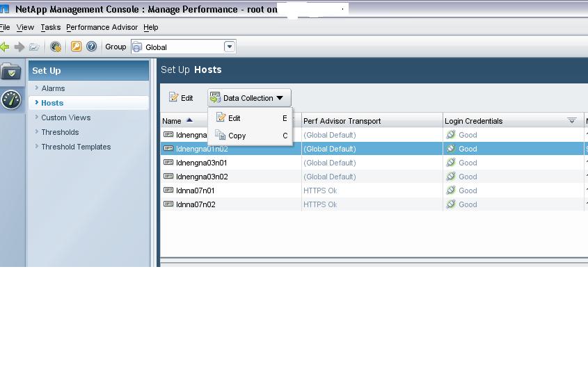
Task: Choose Copy from Data Collection menu
Action: point(237,136)
